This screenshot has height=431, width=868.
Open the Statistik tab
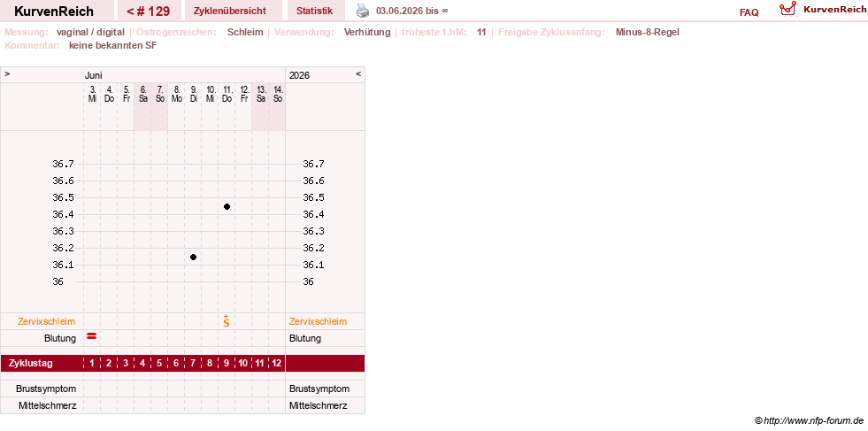coord(314,11)
